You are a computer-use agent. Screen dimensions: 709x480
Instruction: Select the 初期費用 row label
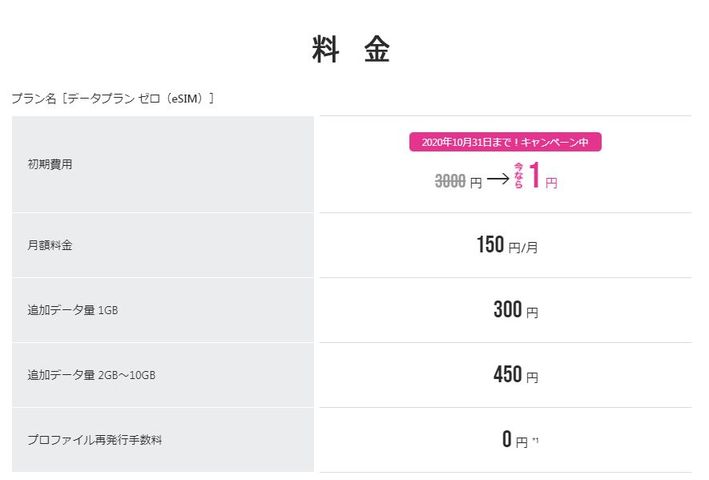[x=49, y=164]
